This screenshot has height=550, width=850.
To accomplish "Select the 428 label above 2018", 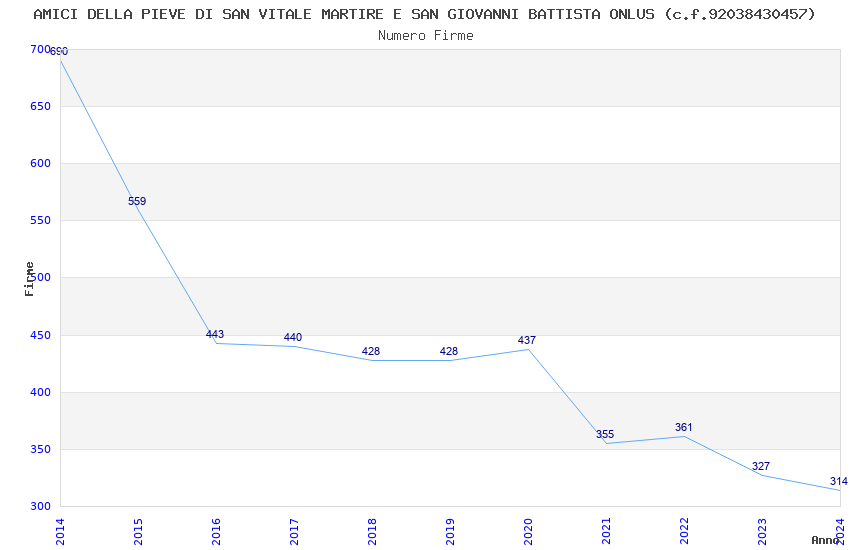I will tap(371, 351).
